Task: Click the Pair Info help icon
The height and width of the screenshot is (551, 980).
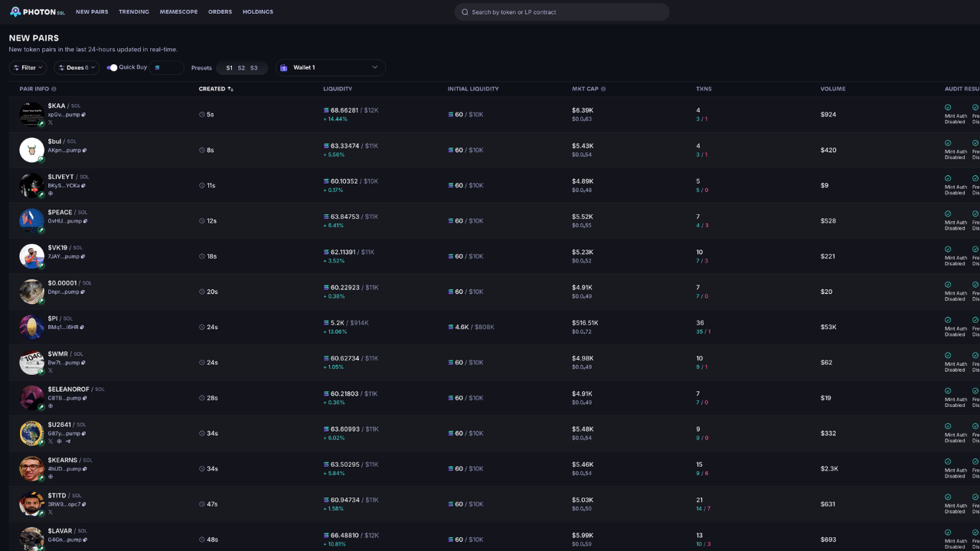Action: point(54,89)
